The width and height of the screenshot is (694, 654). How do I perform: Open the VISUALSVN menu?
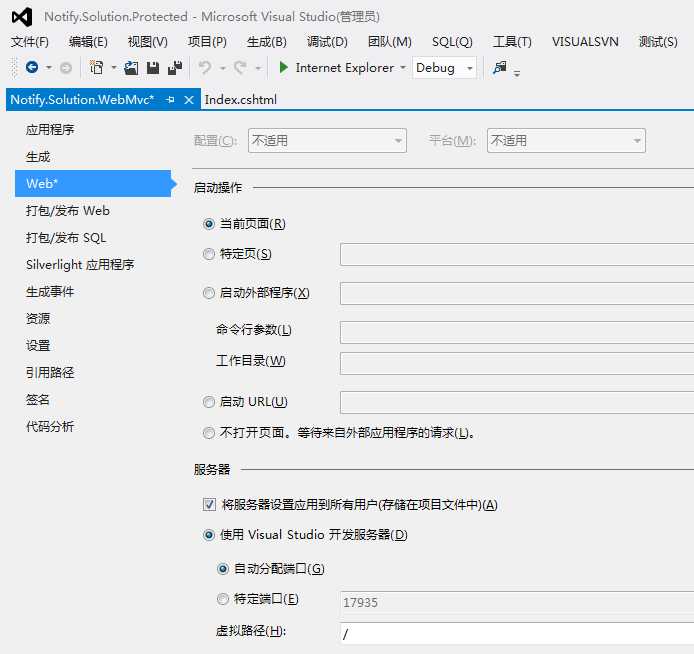[x=585, y=42]
